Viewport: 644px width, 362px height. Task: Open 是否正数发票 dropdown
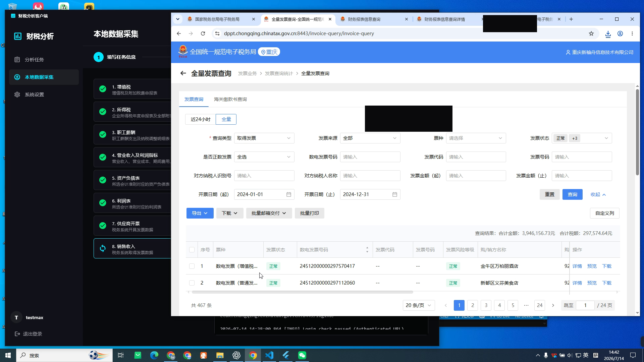click(x=264, y=157)
